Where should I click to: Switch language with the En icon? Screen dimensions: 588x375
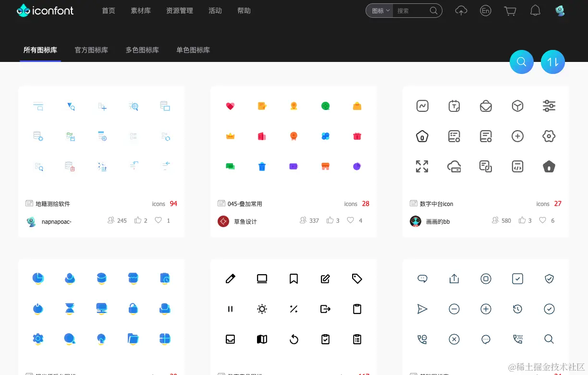point(486,11)
